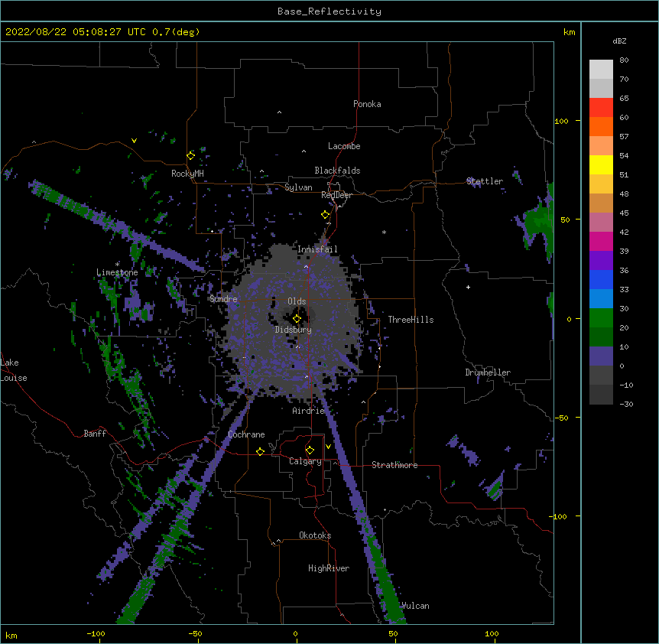Click the ThreeHills city label
This screenshot has height=644, width=659.
[411, 320]
